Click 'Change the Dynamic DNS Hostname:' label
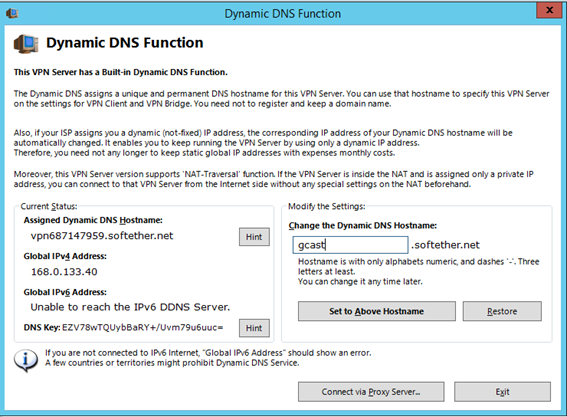567x417 pixels. coord(363,226)
